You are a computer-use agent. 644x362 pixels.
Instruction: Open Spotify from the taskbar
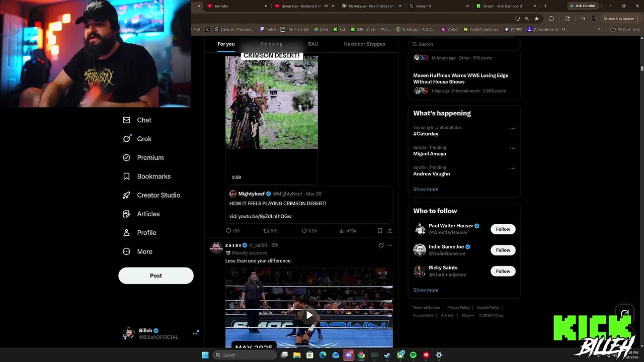(x=413, y=355)
